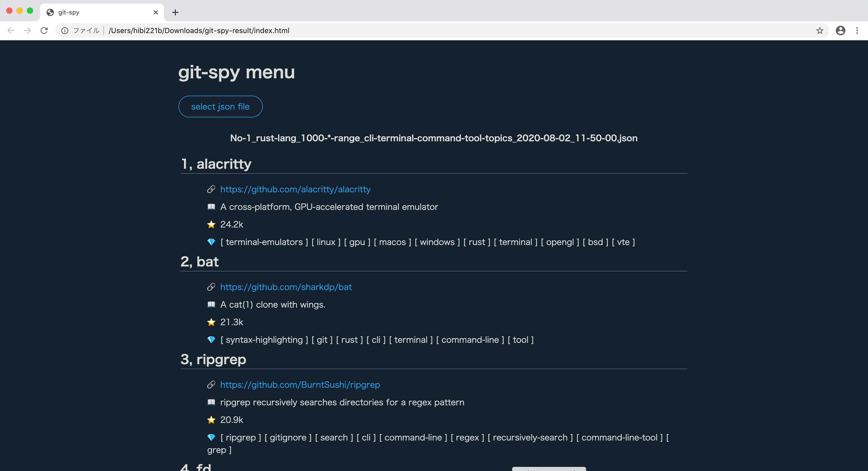Click the gem icon beside alacritty topics
The width and height of the screenshot is (868, 471).
tap(211, 242)
